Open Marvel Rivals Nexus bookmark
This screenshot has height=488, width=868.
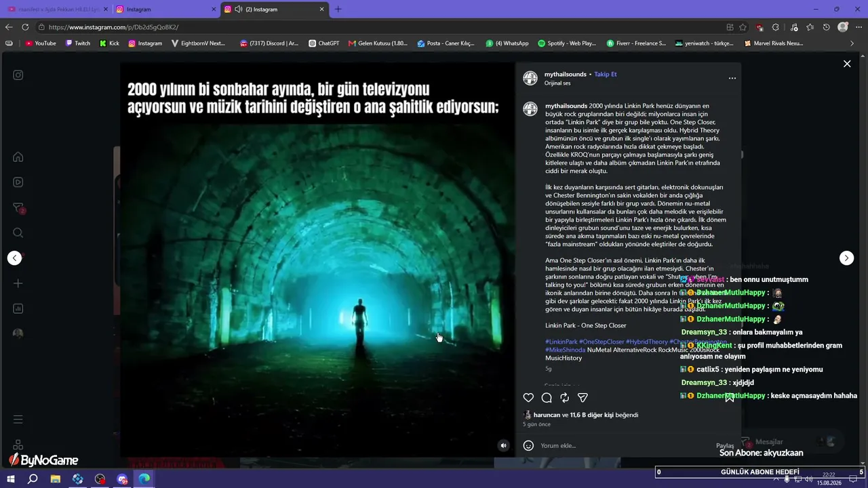pyautogui.click(x=774, y=43)
